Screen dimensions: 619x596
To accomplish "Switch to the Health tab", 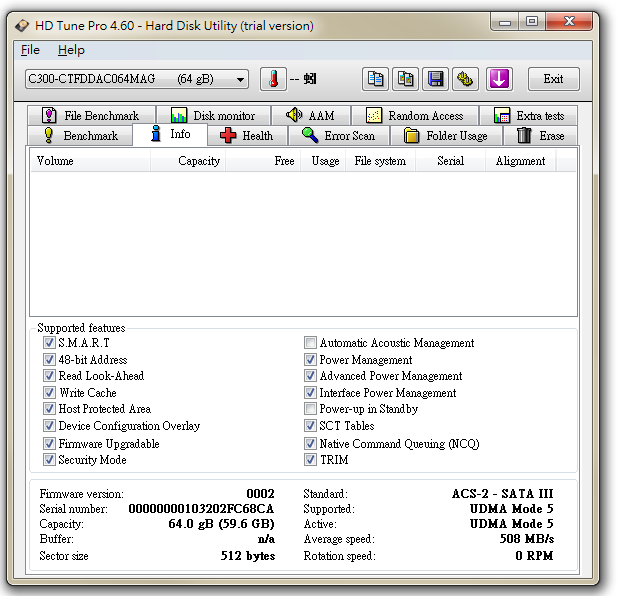I will 247,135.
